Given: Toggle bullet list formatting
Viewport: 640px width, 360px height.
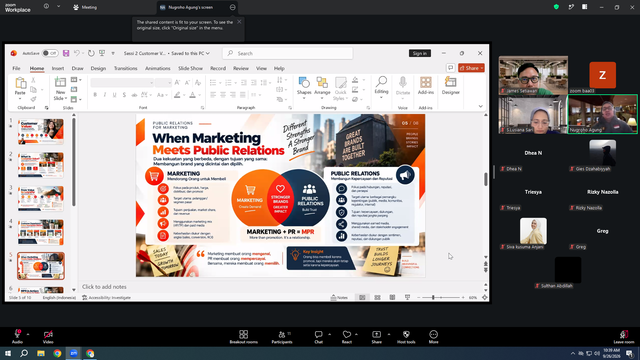Looking at the screenshot, I should coord(213,83).
